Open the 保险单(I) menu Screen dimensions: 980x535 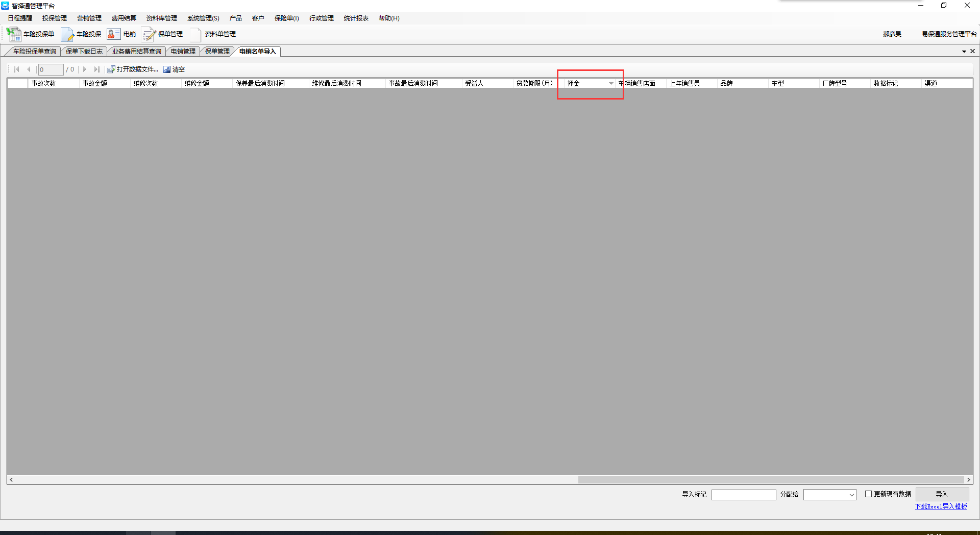287,18
